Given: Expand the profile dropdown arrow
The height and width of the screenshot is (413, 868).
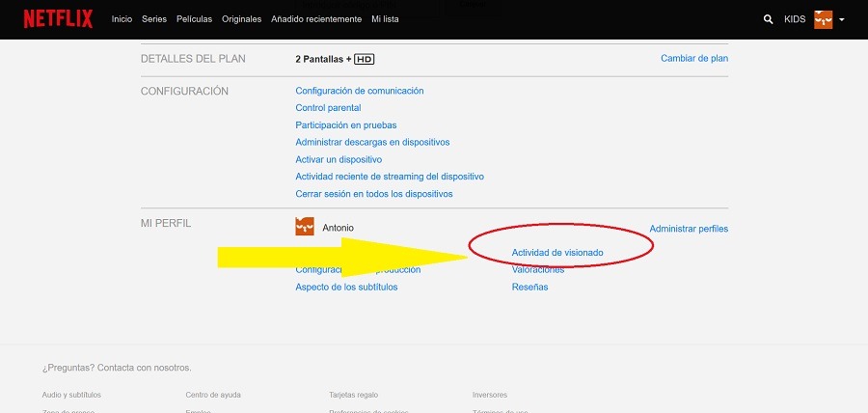Looking at the screenshot, I should 841,20.
